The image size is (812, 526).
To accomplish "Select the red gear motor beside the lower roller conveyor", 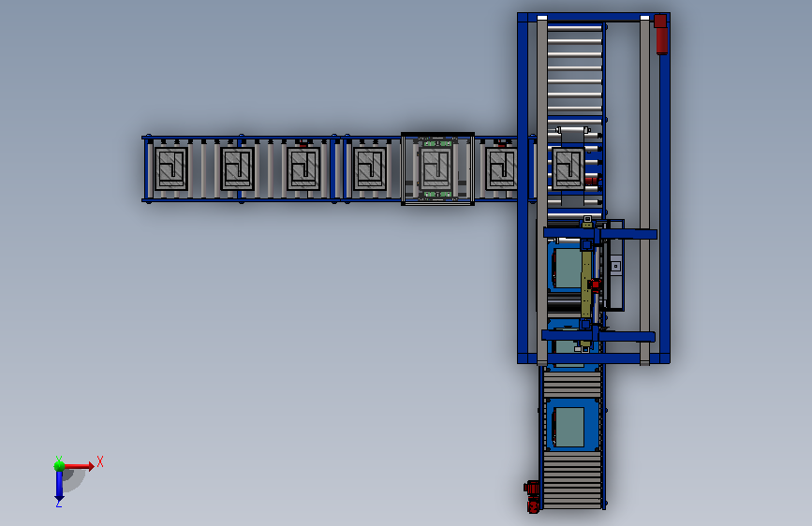I will pos(532,496).
